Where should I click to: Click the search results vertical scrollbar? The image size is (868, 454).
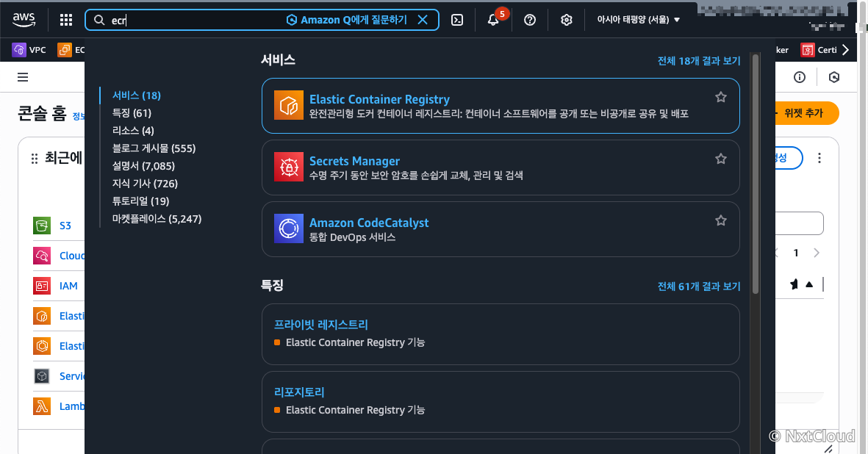(x=755, y=173)
